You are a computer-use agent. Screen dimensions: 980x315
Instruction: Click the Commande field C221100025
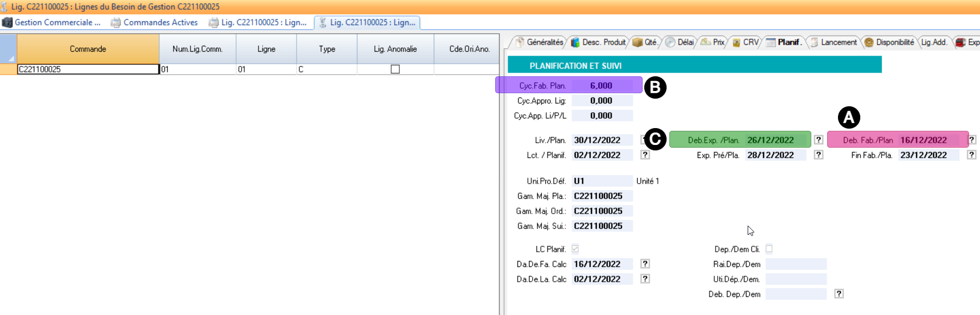pos(88,69)
